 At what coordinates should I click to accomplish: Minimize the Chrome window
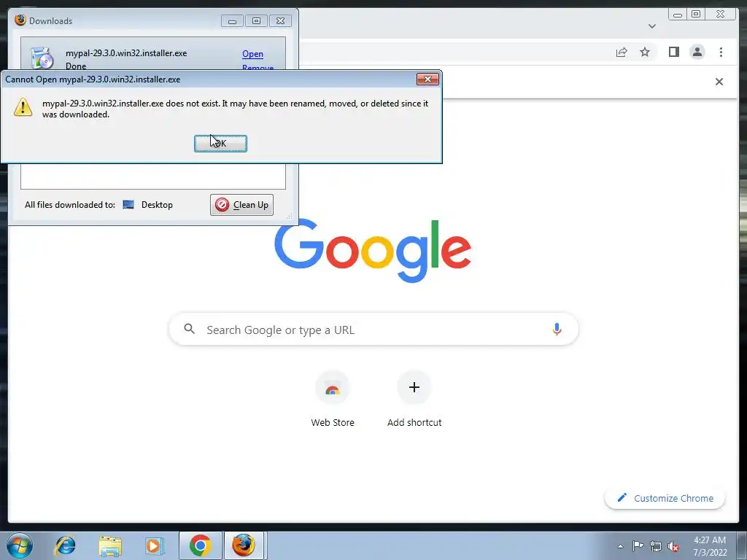pos(678,15)
